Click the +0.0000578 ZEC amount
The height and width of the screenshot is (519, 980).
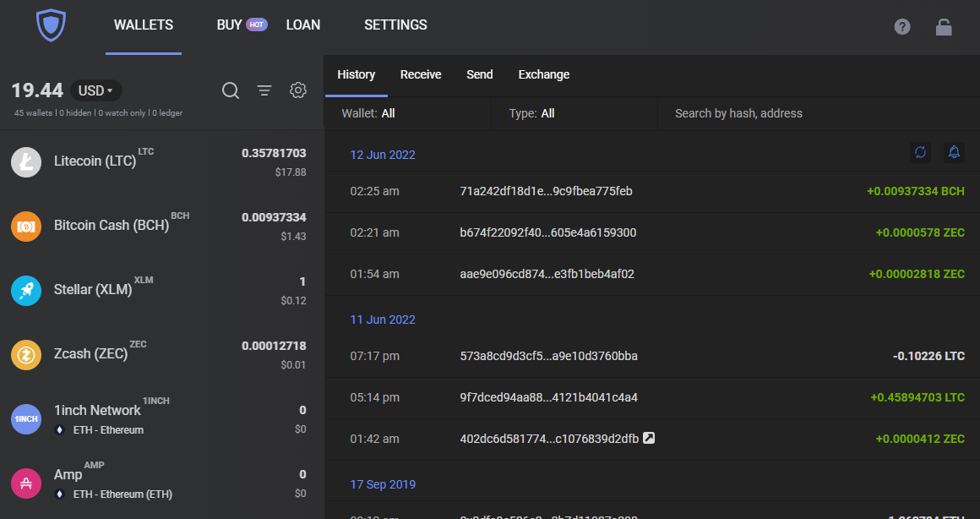(920, 232)
